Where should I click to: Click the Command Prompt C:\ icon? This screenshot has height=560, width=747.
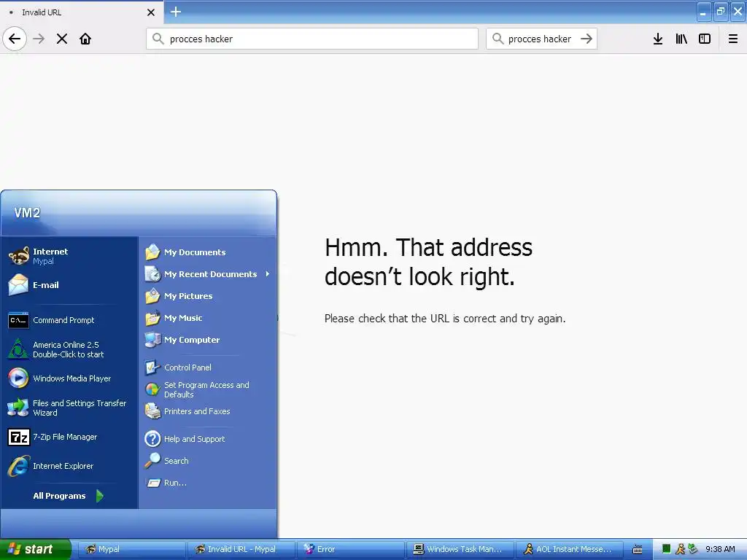tap(18, 320)
